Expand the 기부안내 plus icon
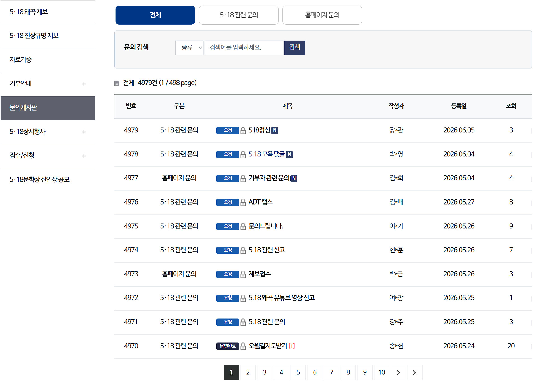Viewport: 537px width, 392px height. click(x=84, y=84)
